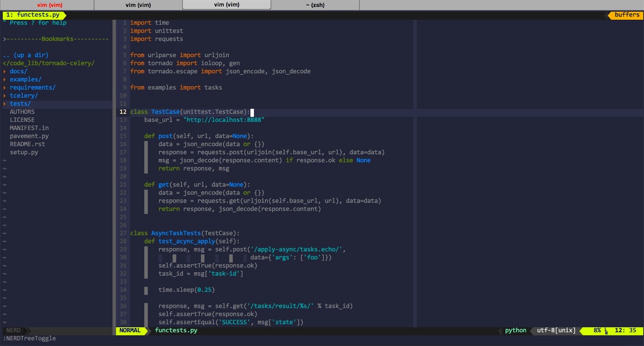Image resolution: width=644 pixels, height=346 pixels.
Task: Click the python filetype indicator in the statusline
Action: point(515,330)
